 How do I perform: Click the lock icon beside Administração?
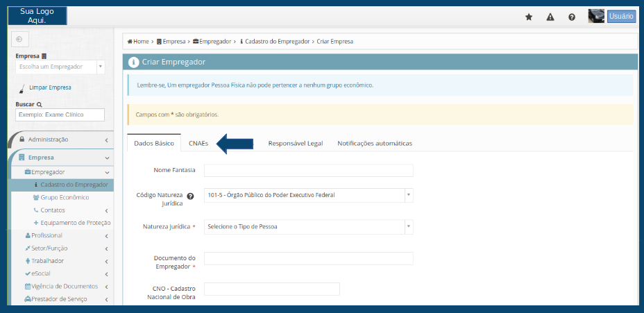(x=22, y=139)
